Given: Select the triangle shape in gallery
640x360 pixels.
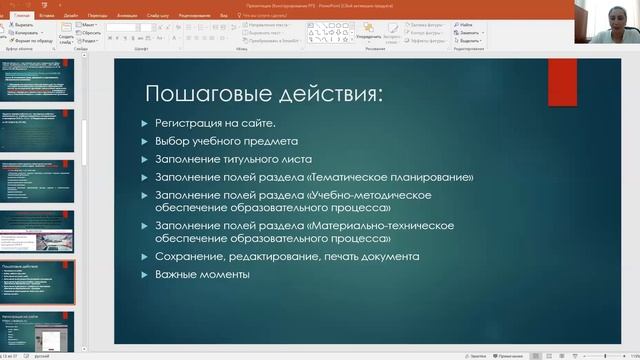Looking at the screenshot, I should coord(311,33).
